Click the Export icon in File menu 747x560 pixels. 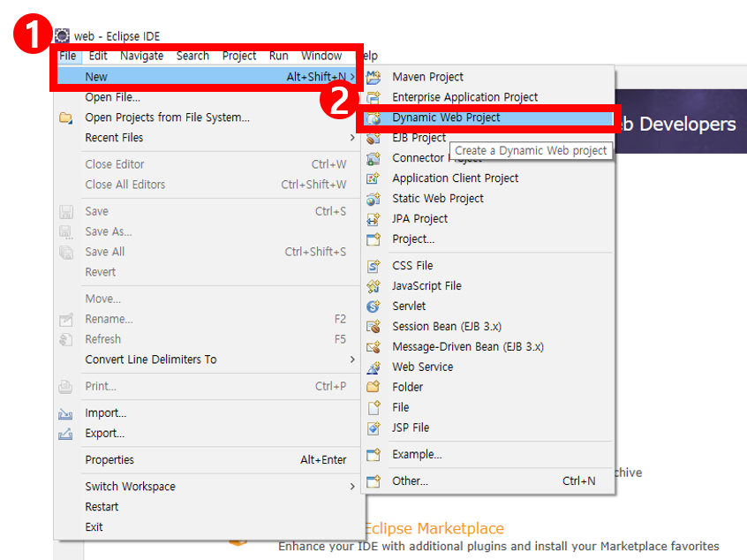click(x=65, y=434)
